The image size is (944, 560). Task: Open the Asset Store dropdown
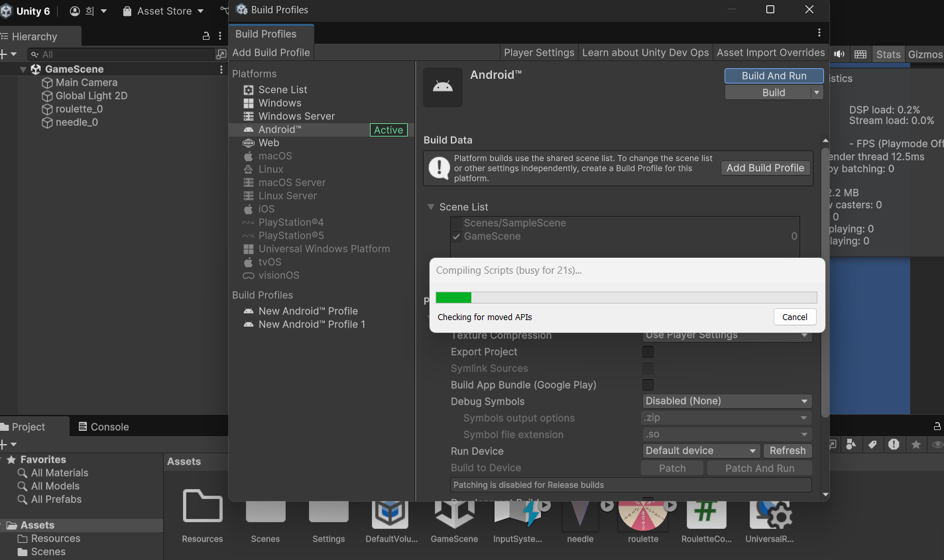point(164,11)
